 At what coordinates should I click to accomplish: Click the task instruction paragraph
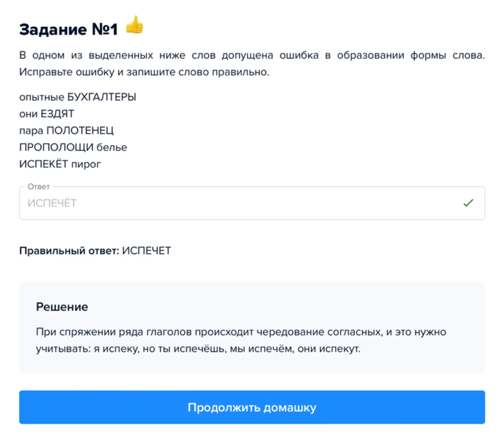(x=252, y=64)
